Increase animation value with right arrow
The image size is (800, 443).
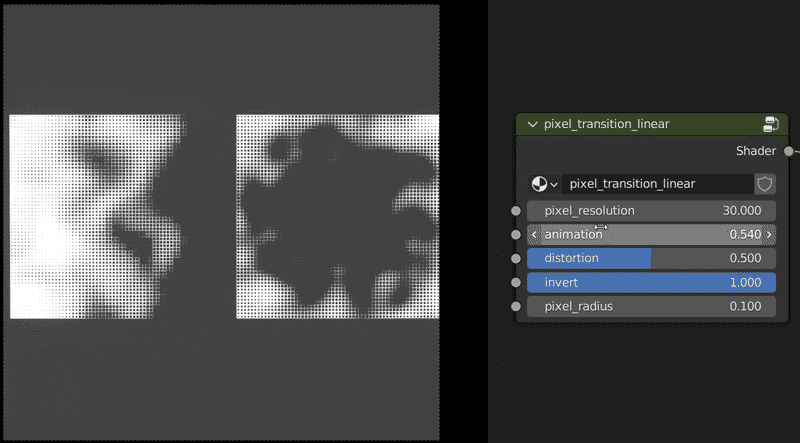point(769,235)
